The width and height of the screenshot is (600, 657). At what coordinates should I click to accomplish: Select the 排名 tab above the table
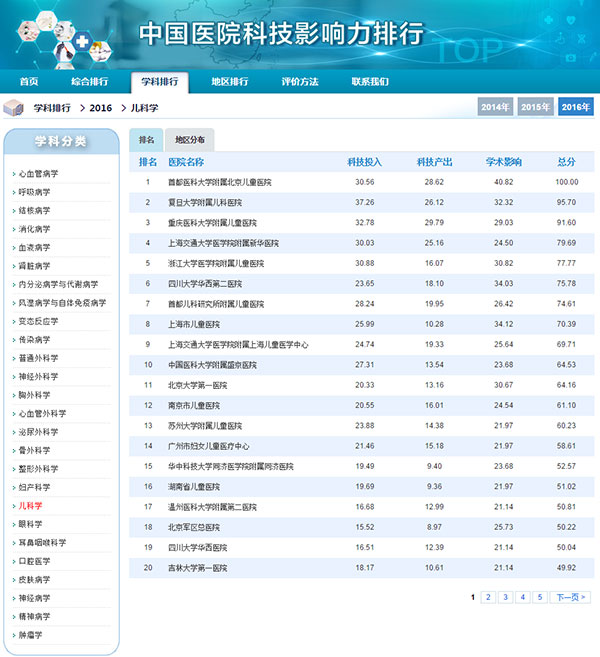click(x=146, y=140)
